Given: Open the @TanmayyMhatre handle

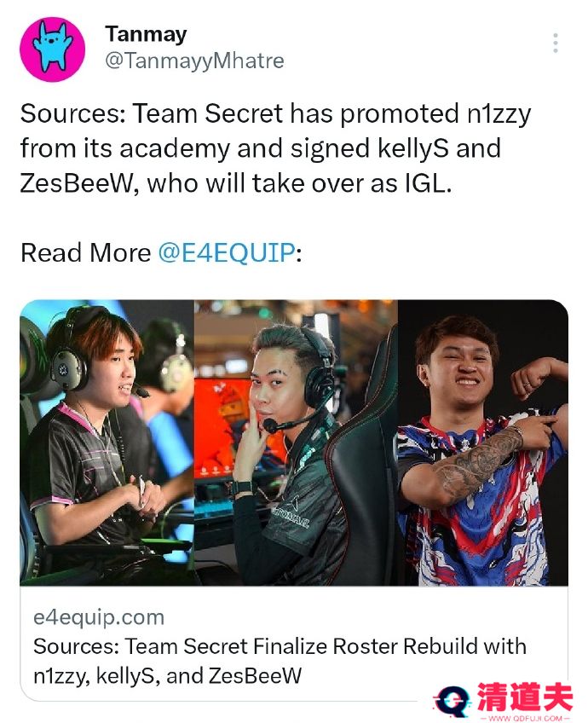Looking at the screenshot, I should [194, 61].
